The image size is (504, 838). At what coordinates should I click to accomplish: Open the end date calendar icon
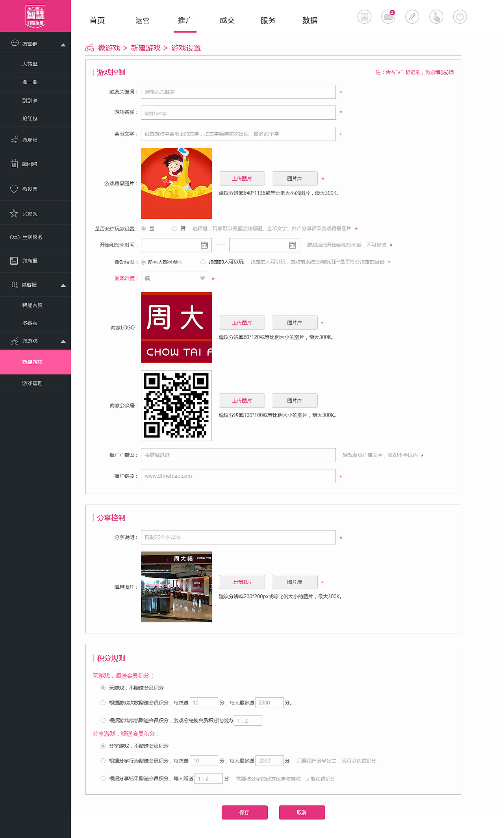pos(293,245)
